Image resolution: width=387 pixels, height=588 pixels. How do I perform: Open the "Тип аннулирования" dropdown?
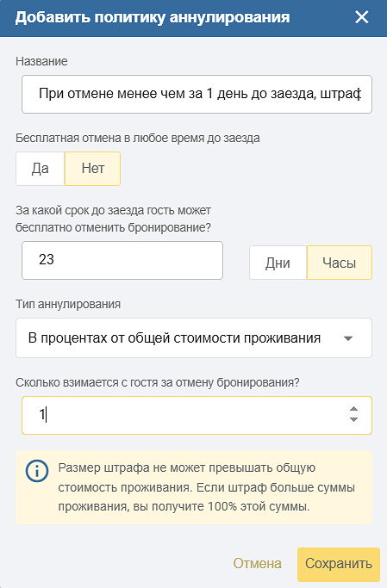[194, 337]
